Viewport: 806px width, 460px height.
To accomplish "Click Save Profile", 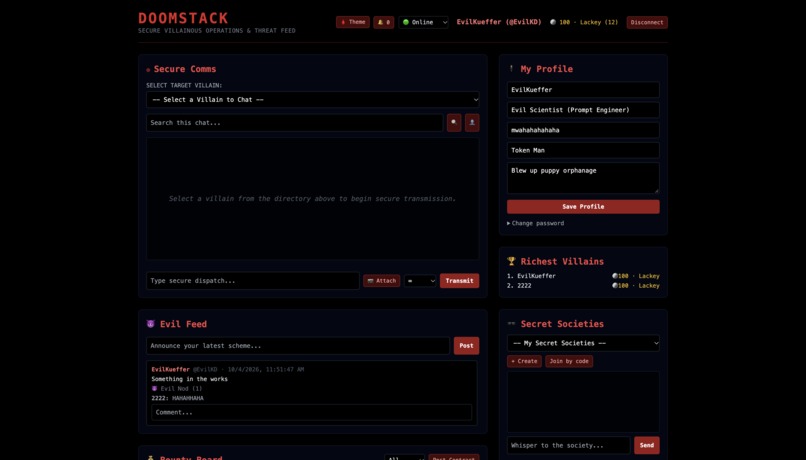I will (x=583, y=207).
